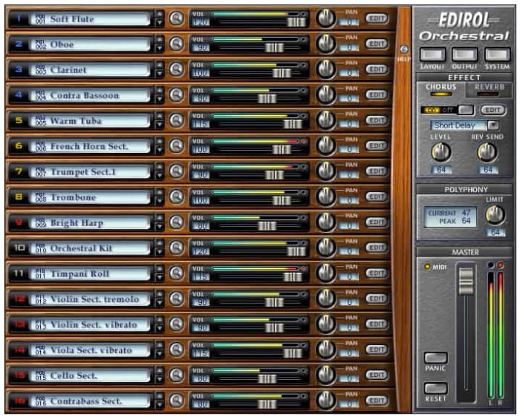Click the polyphony limit value 64 field
Screen dimensions: 520x420
(x=495, y=232)
